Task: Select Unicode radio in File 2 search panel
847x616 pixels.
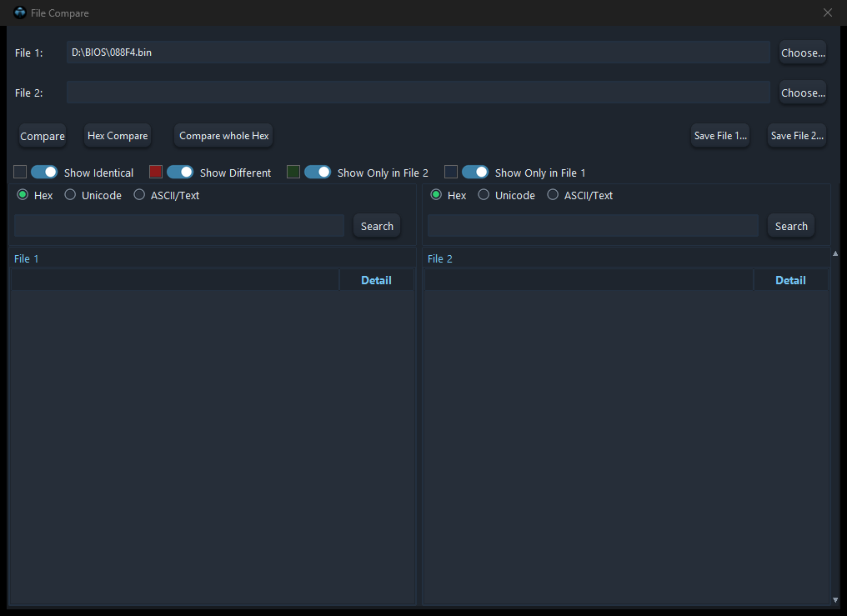Action: (x=484, y=195)
